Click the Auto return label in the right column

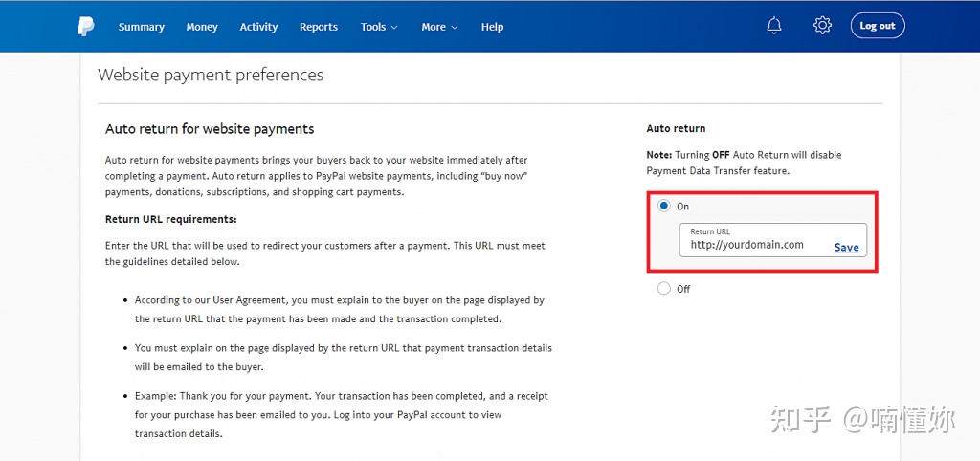[x=676, y=128]
